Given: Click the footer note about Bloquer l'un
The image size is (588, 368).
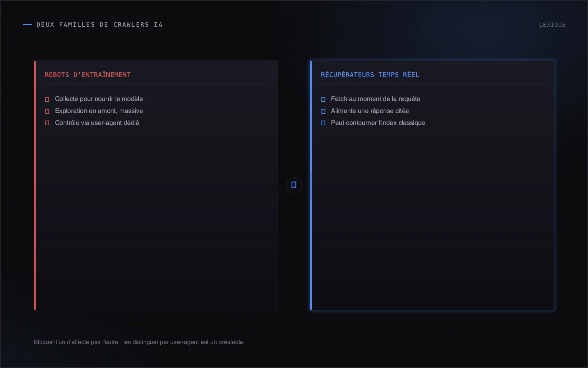Looking at the screenshot, I should coord(139,342).
